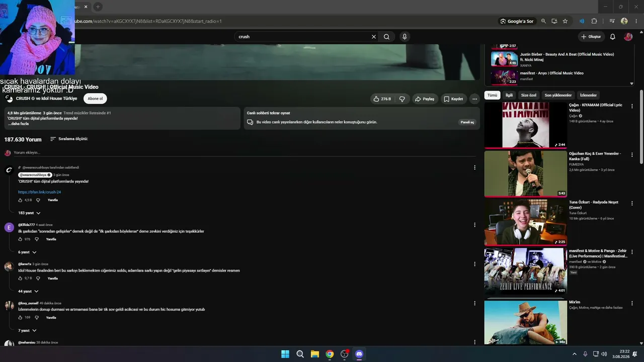Viewport: 644px width, 362px height.
Task: Open File Explorer from the taskbar
Action: [x=315, y=354]
